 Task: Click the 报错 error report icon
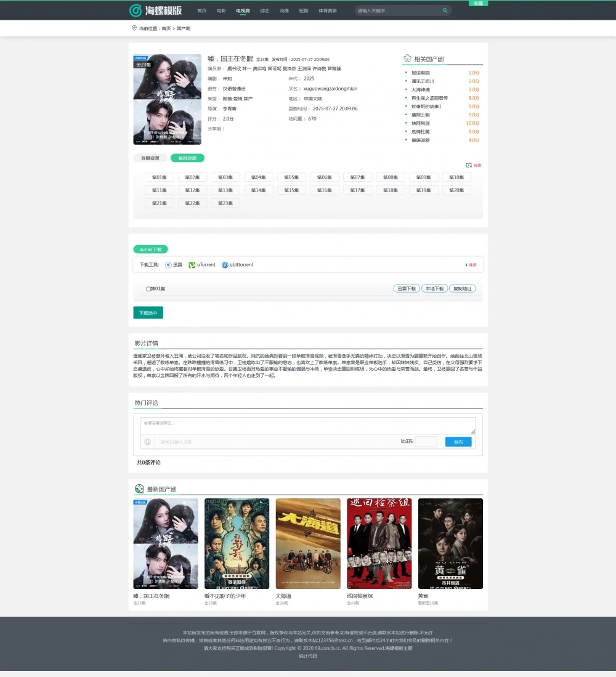(469, 165)
